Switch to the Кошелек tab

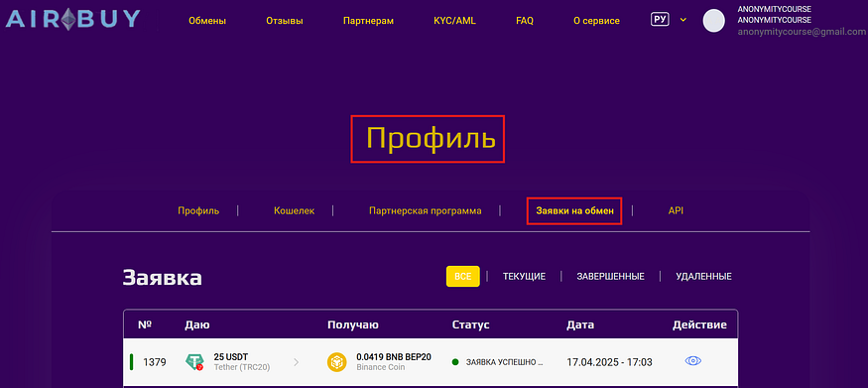coord(294,211)
